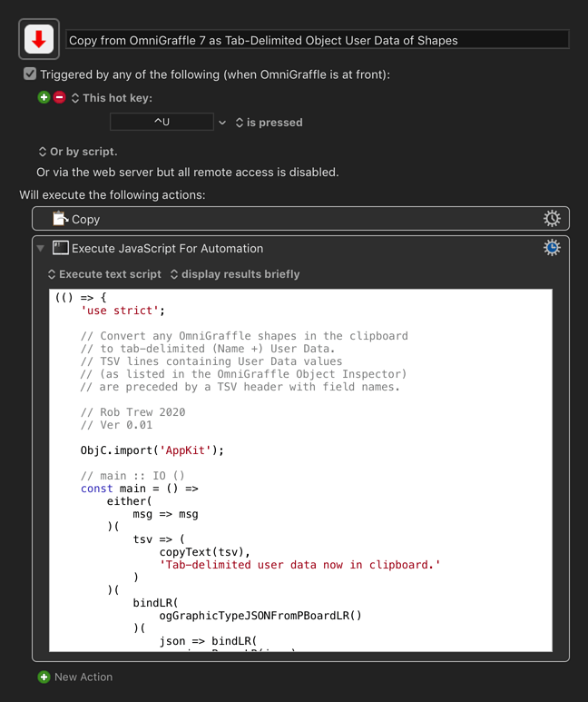The width and height of the screenshot is (588, 702).
Task: Change the 'is pressed' popup option
Action: (x=269, y=122)
